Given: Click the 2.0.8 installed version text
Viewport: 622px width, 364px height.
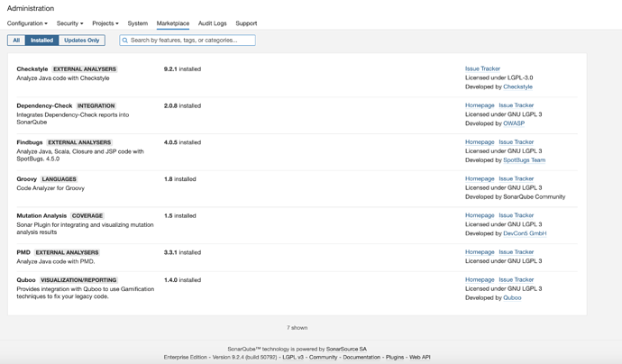Looking at the screenshot, I should click(182, 106).
